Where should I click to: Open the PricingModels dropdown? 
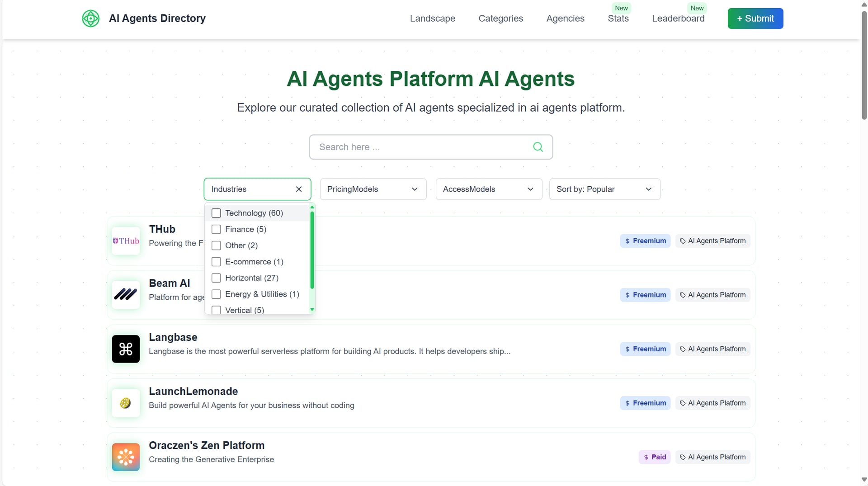pyautogui.click(x=373, y=189)
